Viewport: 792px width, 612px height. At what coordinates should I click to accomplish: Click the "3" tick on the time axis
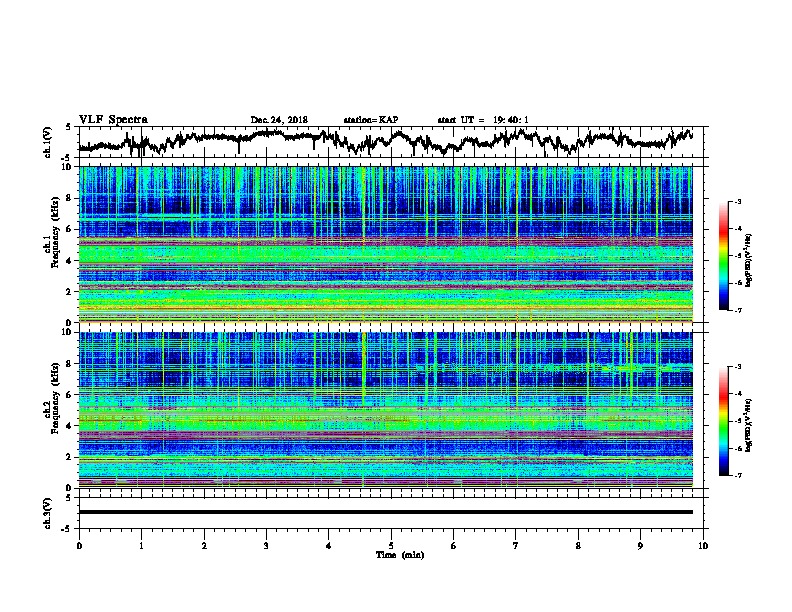(266, 546)
